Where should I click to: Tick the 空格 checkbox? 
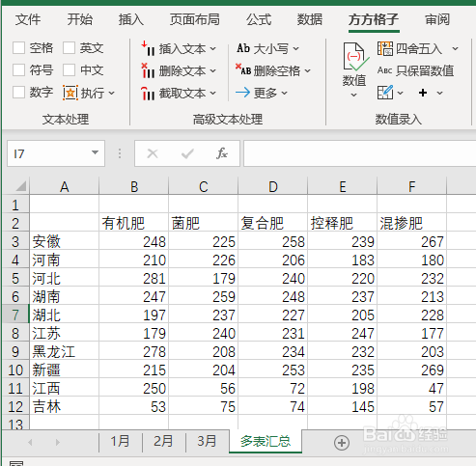(x=18, y=48)
